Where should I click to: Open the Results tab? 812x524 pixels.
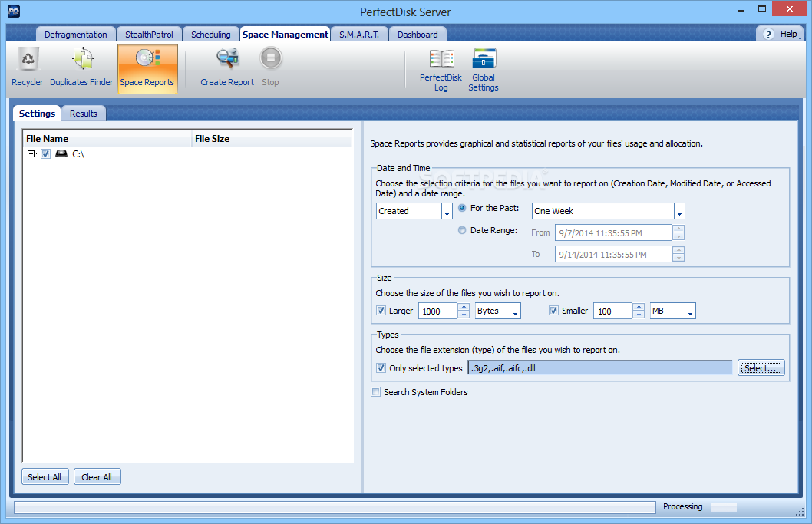pos(84,114)
